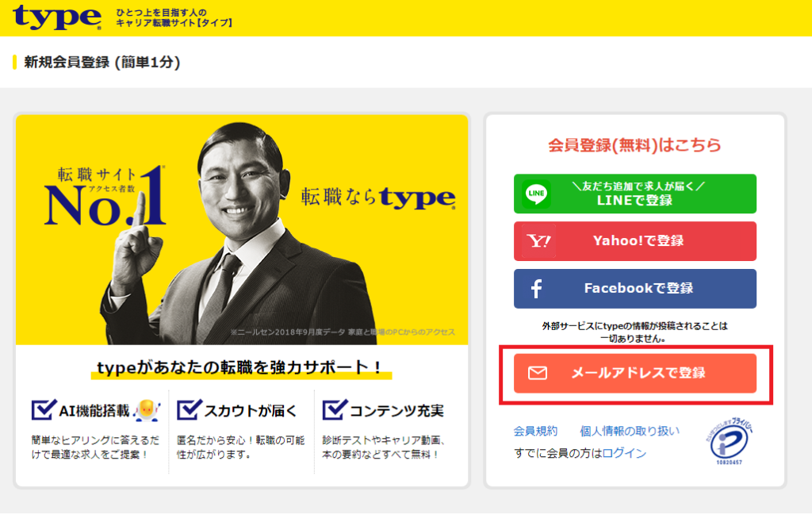This screenshot has width=812, height=530.
Task: Click the スカウトが届く label
Action: [251, 411]
